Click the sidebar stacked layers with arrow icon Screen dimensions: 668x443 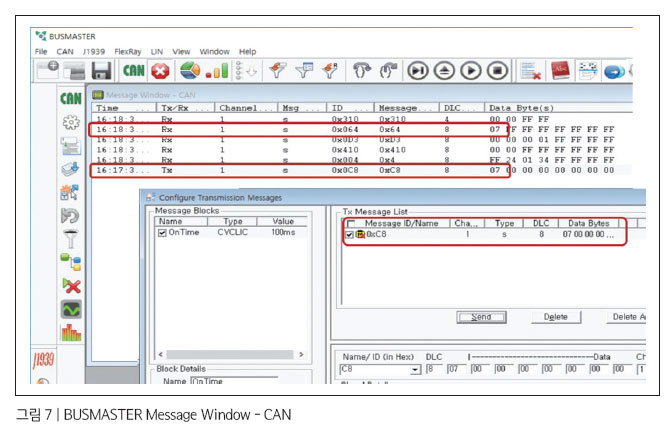click(70, 169)
